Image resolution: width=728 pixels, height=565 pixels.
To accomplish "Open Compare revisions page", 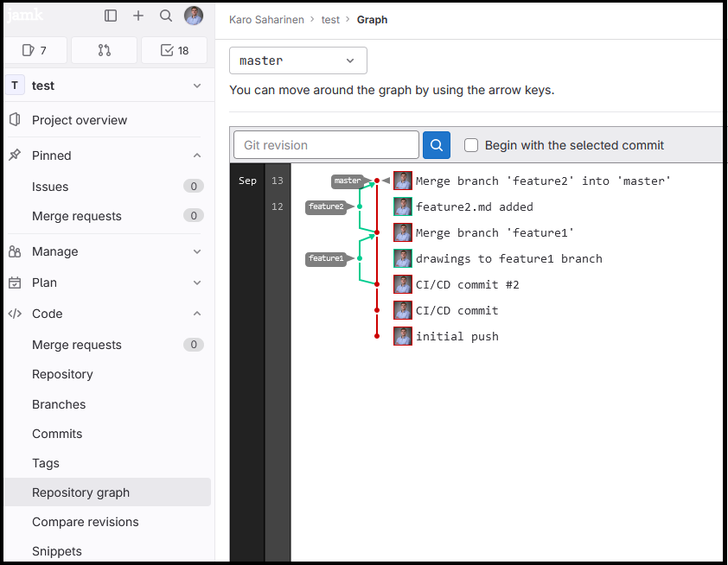I will point(85,522).
